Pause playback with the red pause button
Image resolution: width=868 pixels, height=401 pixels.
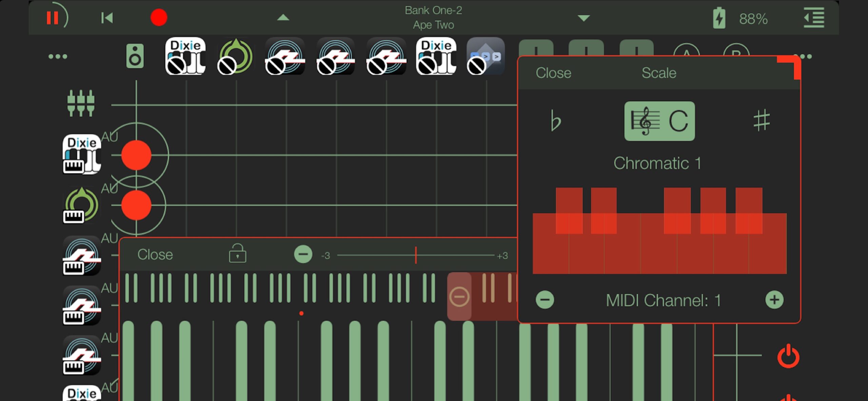53,18
